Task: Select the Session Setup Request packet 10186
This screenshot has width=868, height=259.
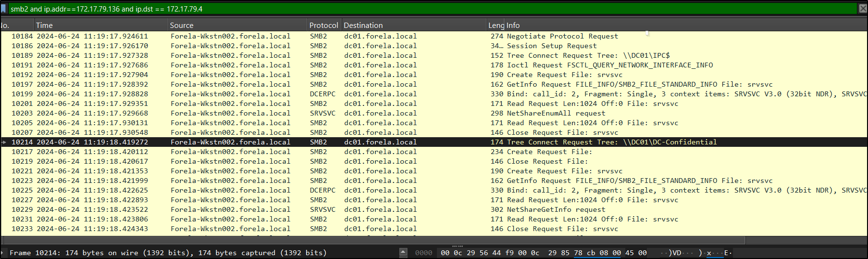Action: tap(551, 46)
